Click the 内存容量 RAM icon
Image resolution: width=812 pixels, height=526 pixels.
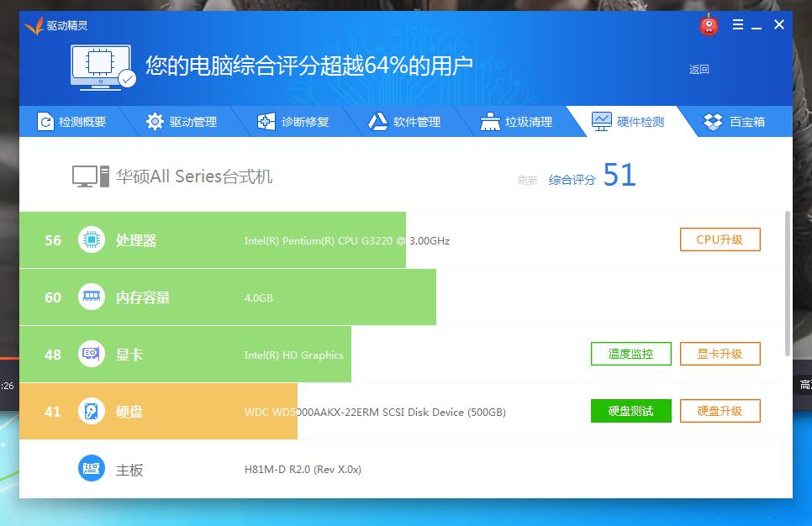92,297
